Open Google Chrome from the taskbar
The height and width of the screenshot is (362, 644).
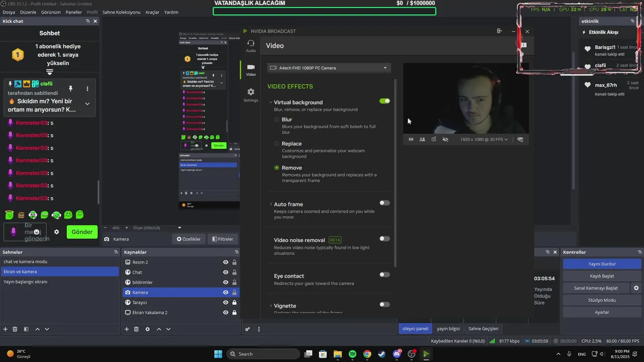click(x=367, y=354)
